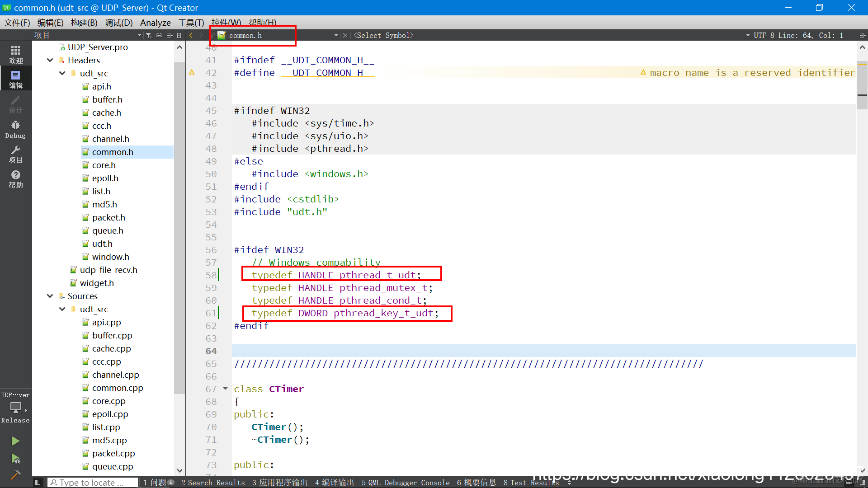868x488 pixels.
Task: Click the green Run button
Action: 15,441
